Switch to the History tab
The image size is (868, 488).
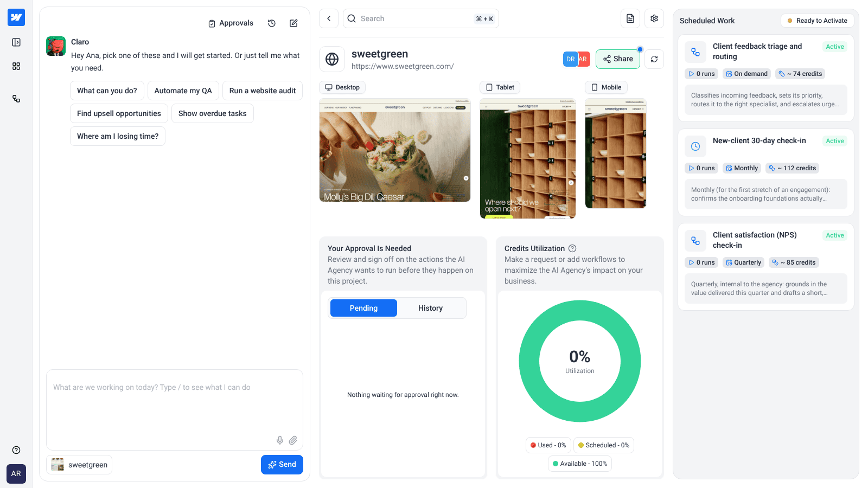(x=430, y=308)
